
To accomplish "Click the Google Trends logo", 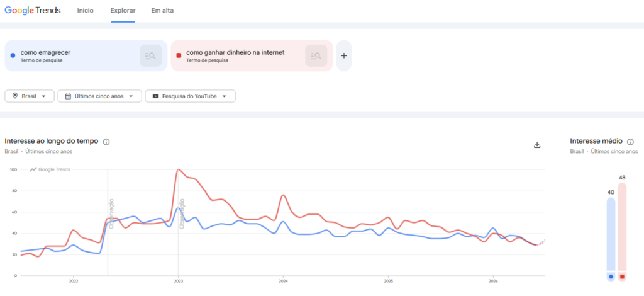I will (33, 10).
